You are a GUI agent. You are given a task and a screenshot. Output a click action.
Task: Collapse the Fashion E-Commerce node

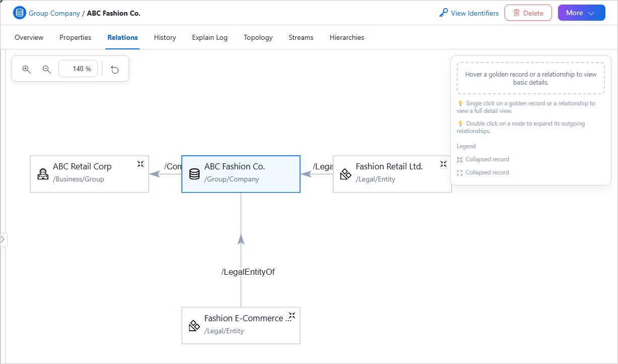click(292, 316)
